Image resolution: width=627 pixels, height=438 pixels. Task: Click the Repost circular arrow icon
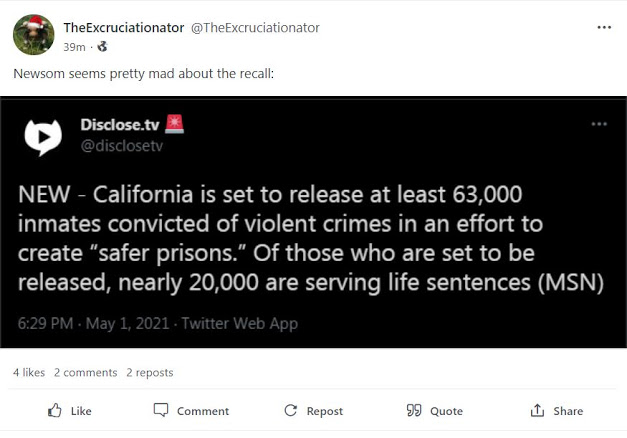click(x=291, y=411)
